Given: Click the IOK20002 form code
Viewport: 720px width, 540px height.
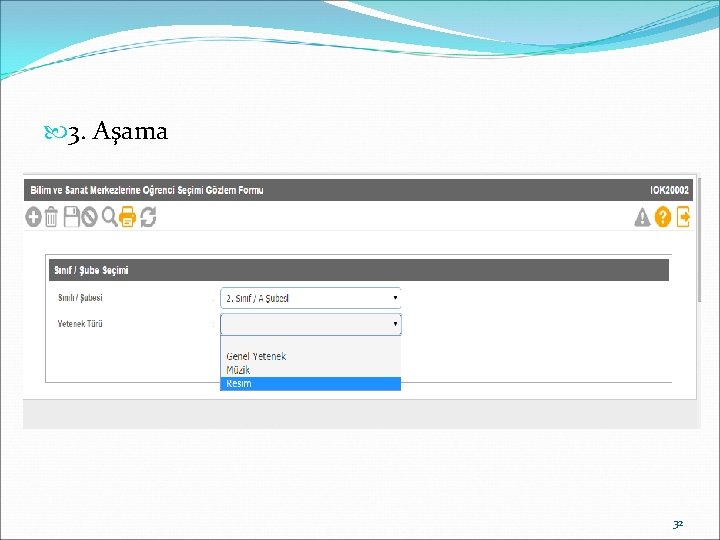Looking at the screenshot, I should [669, 190].
